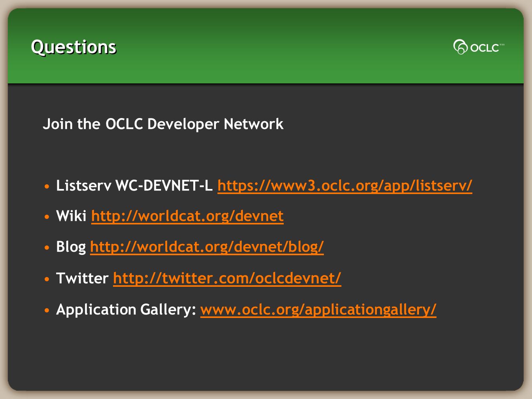Click the 'Join the OCLC Developer Network' heading
The image size is (532, 399).
pos(163,124)
